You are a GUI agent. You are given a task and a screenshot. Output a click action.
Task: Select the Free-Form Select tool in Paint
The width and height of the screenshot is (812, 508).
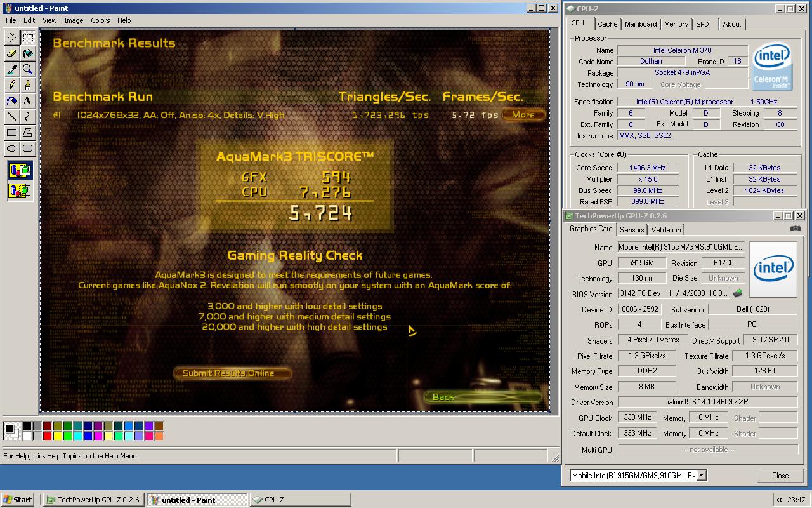pos(11,37)
